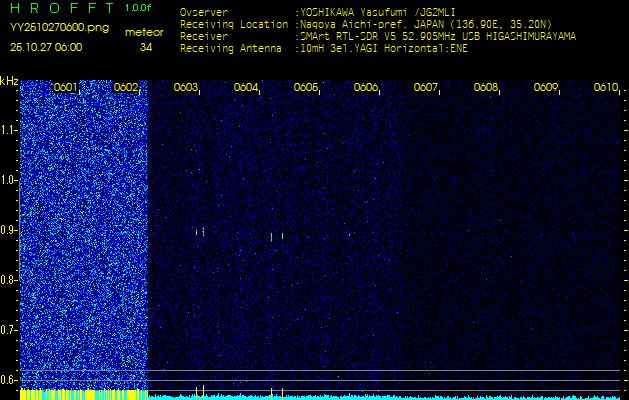Click the 0608 time marker
Viewport: 629px width, 400px height.
486,87
